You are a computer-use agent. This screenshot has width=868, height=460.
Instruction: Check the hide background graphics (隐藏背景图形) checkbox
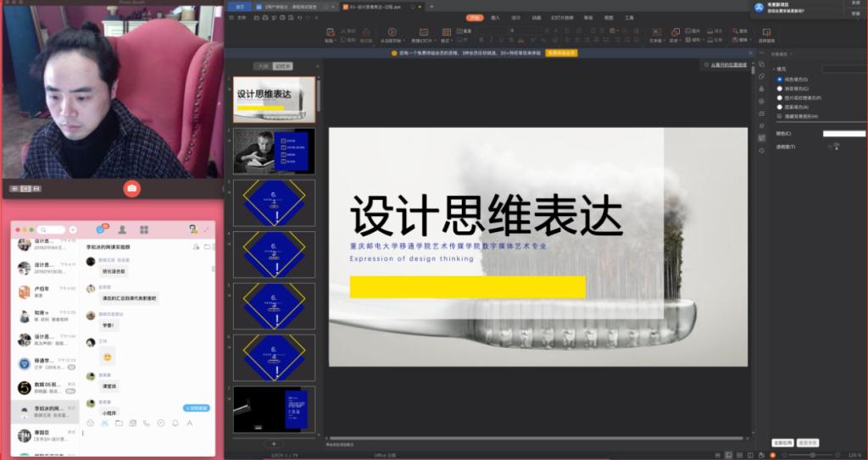click(780, 116)
